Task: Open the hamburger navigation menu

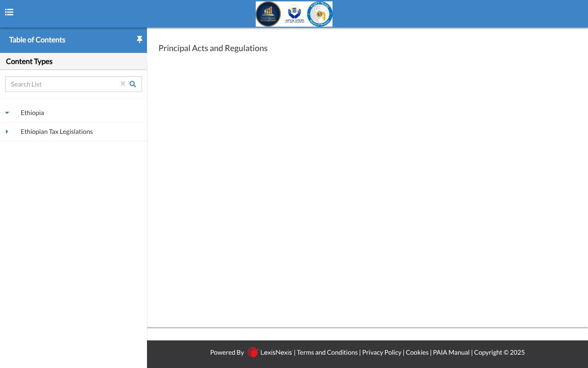Action: pyautogui.click(x=9, y=12)
